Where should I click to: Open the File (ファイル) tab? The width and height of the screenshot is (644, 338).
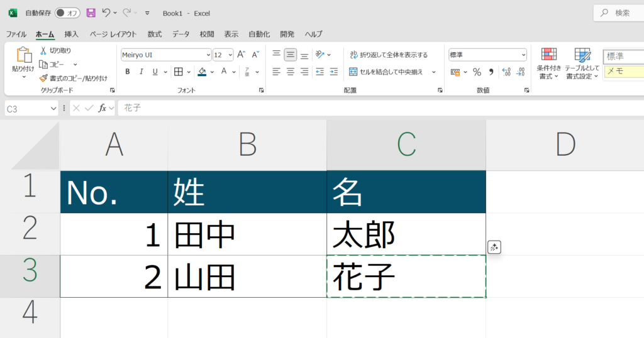[16, 34]
